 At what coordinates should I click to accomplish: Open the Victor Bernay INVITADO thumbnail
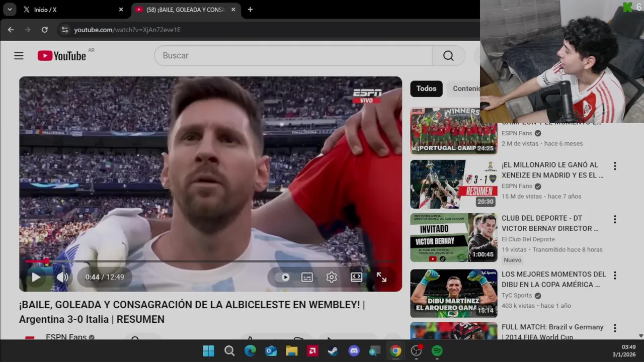pyautogui.click(x=453, y=238)
